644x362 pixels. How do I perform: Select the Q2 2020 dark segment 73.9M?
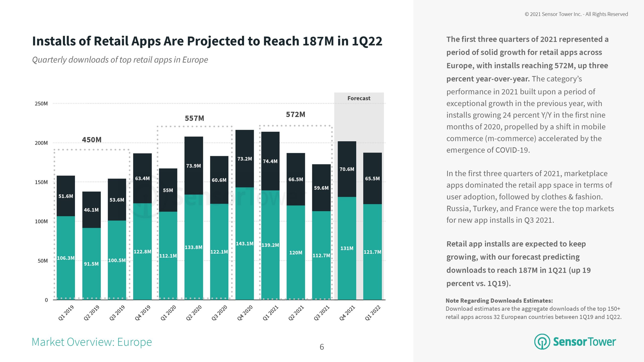point(193,166)
